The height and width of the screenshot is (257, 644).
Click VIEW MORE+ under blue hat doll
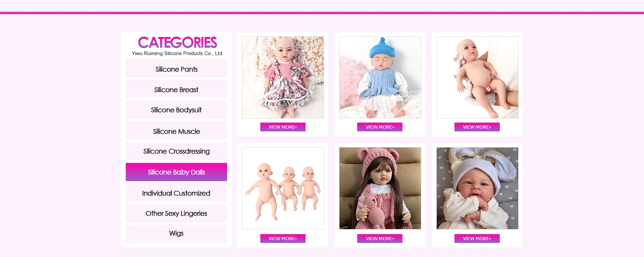(x=380, y=127)
